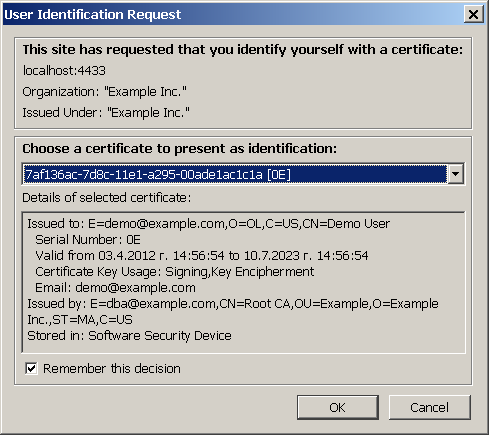Select the Serial Number 0E line
Image resolution: width=489 pixels, height=435 pixels.
tap(88, 240)
